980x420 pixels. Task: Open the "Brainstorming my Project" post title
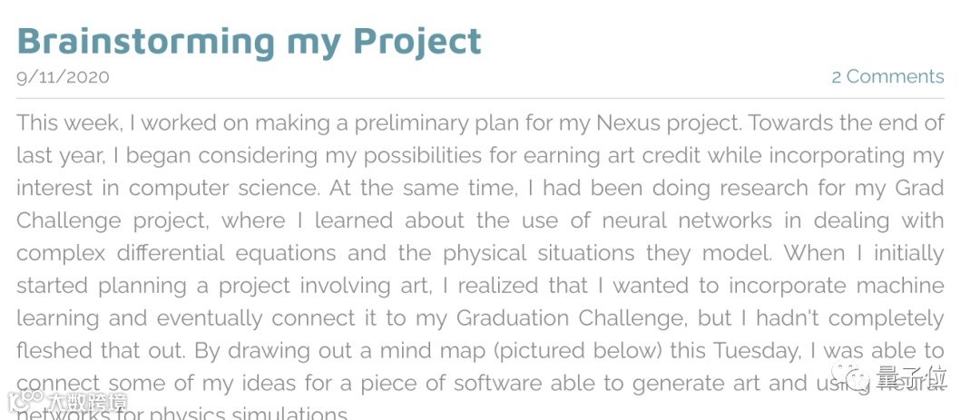click(x=249, y=41)
